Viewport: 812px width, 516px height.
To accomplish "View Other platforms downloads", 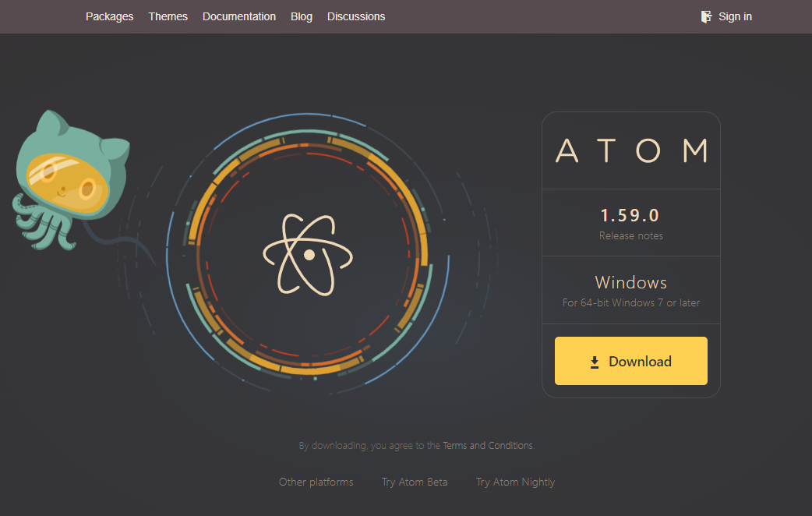I will coord(316,482).
